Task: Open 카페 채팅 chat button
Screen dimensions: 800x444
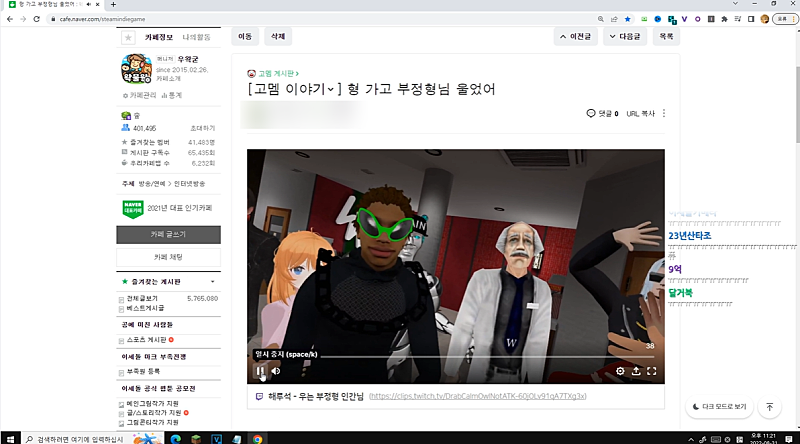Action: point(168,257)
